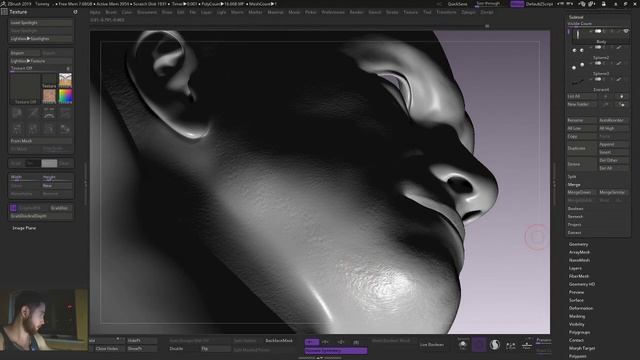Select the Texture Off large thumbnail
Viewport: 640px width, 360px height.
point(25,89)
